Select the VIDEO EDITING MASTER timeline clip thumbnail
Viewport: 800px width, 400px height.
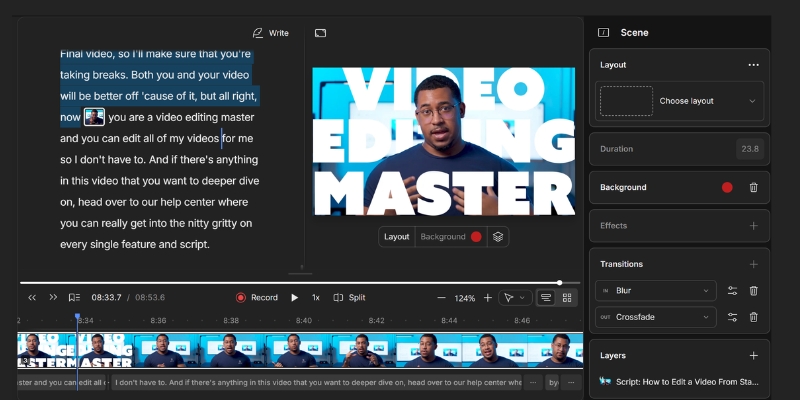tap(76, 351)
